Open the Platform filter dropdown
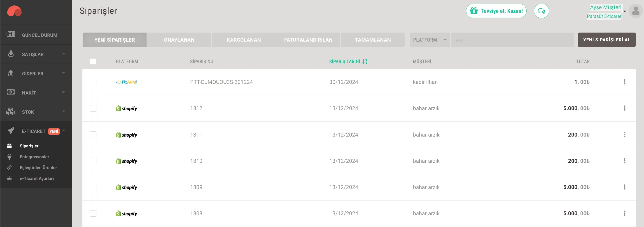This screenshot has height=227, width=644. click(430, 40)
